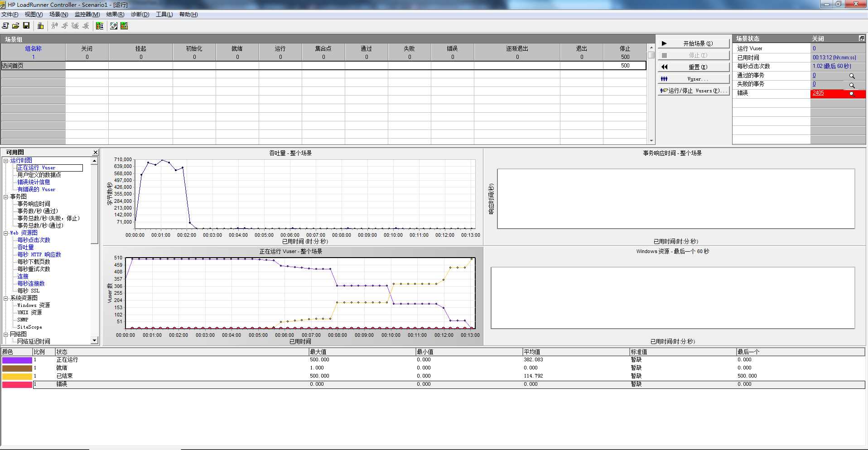Click the 吞吐量 - 整个场景 graph title

tap(290, 153)
